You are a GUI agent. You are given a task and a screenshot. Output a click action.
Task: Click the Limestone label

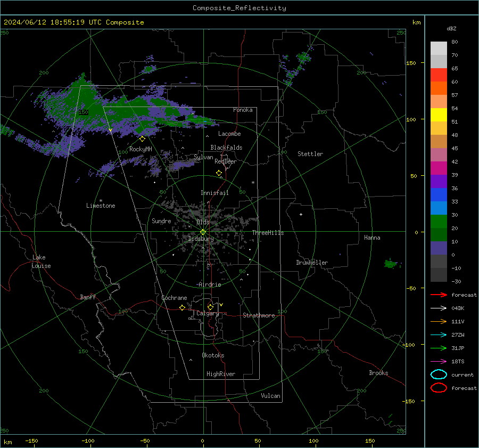pos(101,206)
